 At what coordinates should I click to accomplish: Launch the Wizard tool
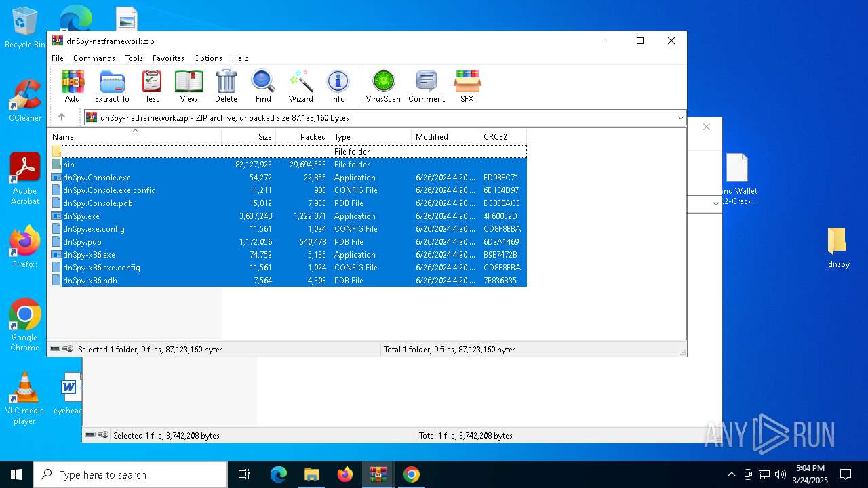click(301, 86)
